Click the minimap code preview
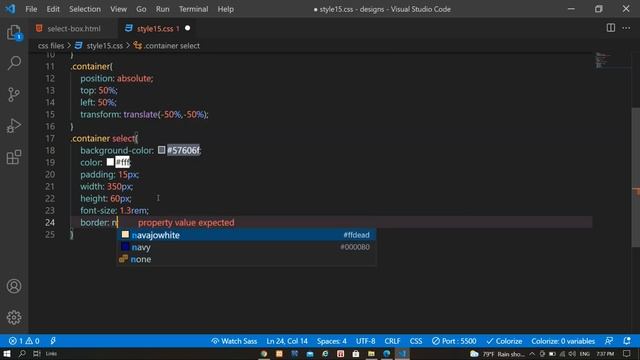 click(x=602, y=60)
